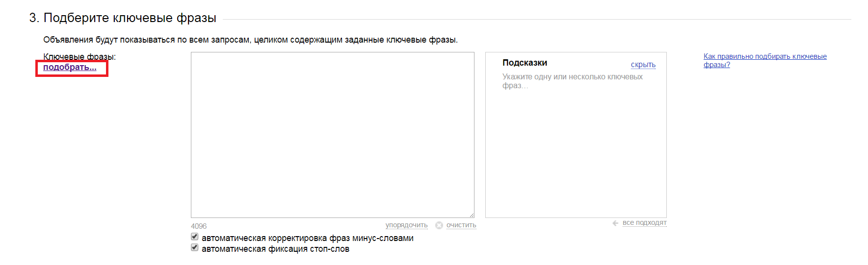Click the "очистить" link text
Viewport: 868px width, 265px height.
pos(461,225)
